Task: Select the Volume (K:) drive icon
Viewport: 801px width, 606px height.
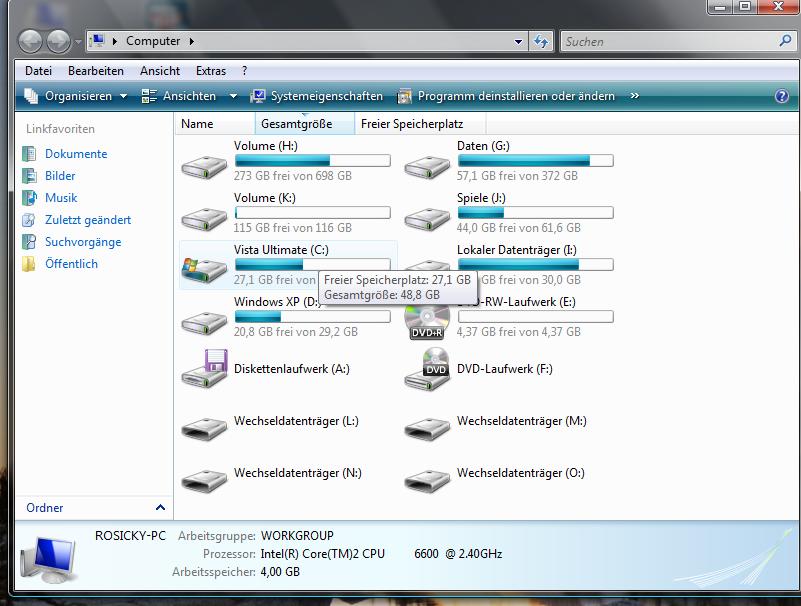Action: (x=204, y=219)
